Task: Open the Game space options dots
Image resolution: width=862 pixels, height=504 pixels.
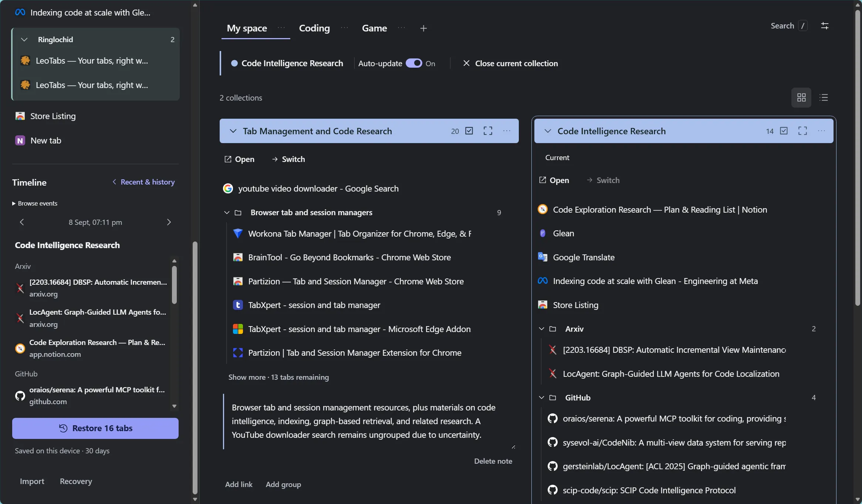Action: [x=401, y=28]
